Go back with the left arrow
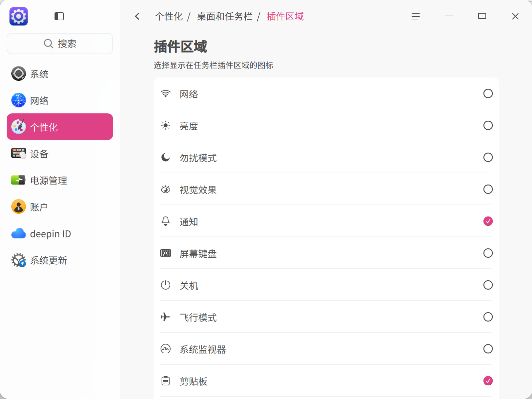This screenshot has width=532, height=399. [137, 16]
